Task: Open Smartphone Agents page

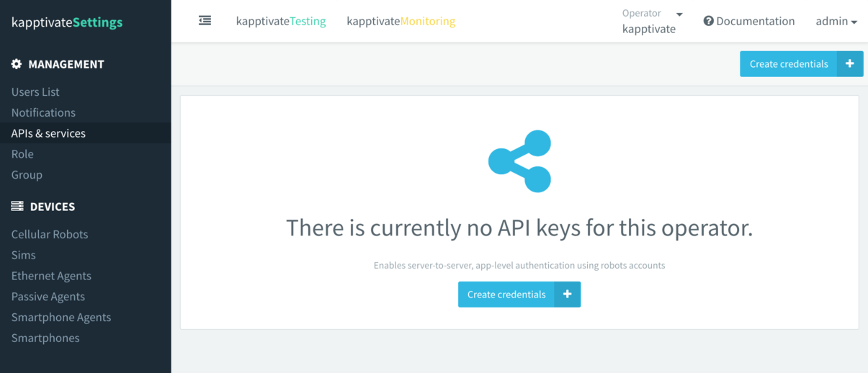Action: (x=61, y=318)
